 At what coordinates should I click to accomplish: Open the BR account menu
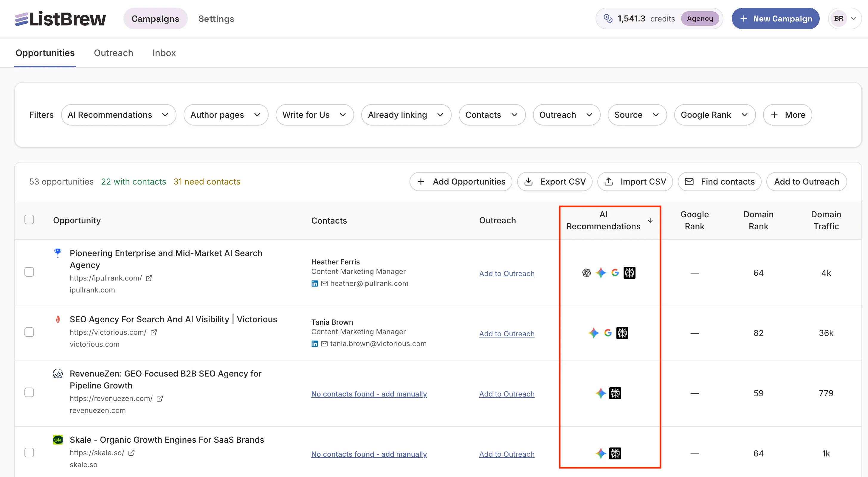[845, 18]
